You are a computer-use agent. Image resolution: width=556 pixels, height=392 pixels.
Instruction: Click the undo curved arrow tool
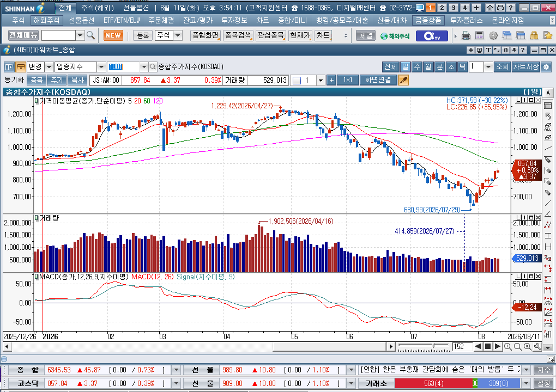click(x=548, y=116)
